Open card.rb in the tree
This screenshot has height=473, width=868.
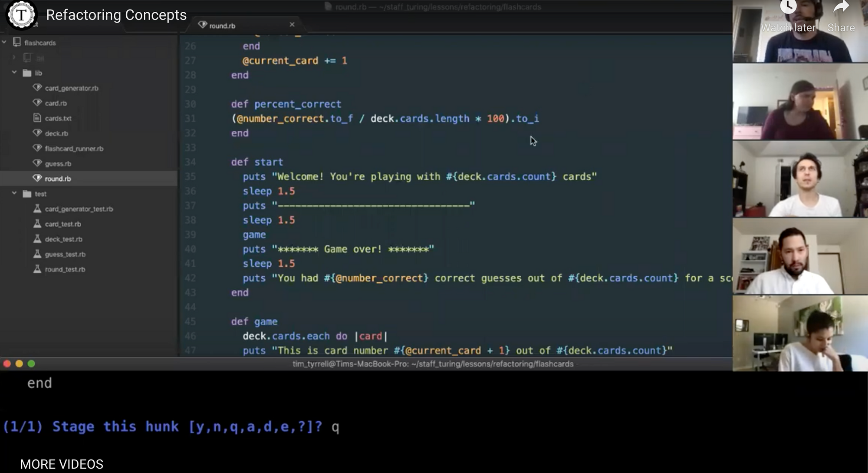56,103
